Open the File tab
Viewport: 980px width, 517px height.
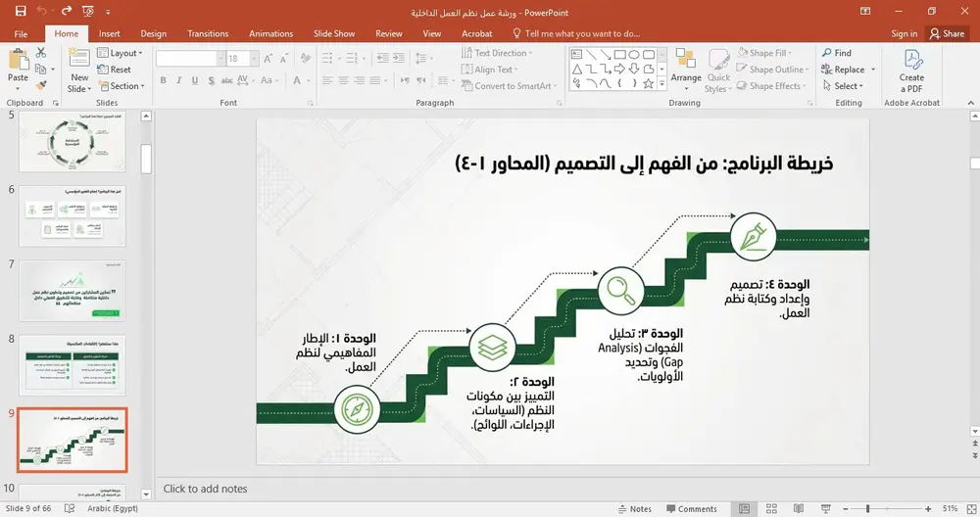tap(21, 33)
